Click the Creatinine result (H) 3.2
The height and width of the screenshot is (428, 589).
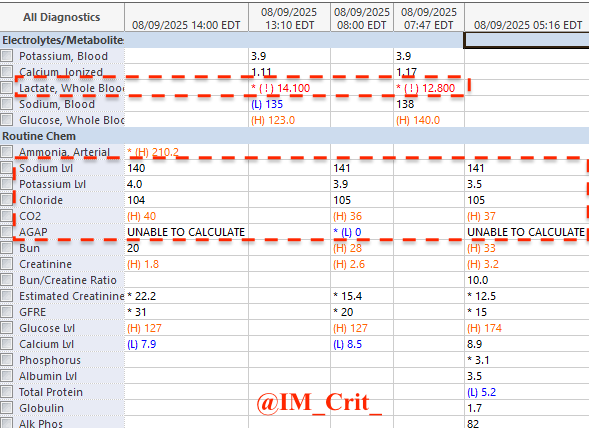[483, 264]
